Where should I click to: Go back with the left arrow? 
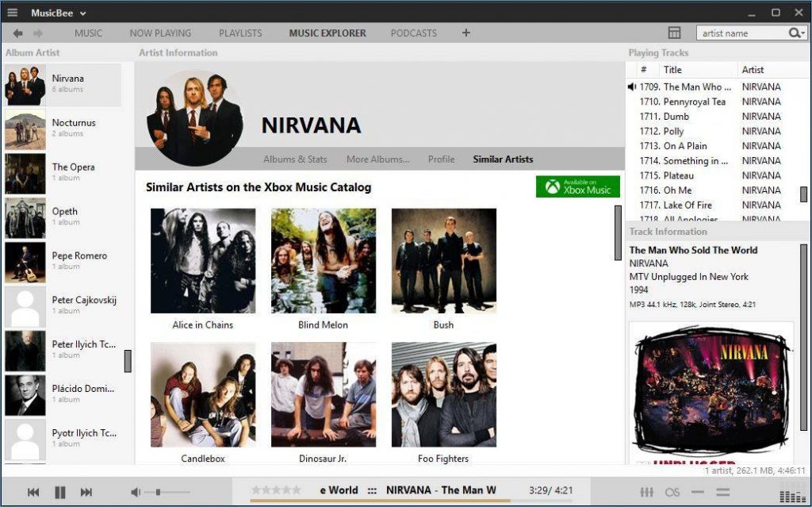17,33
